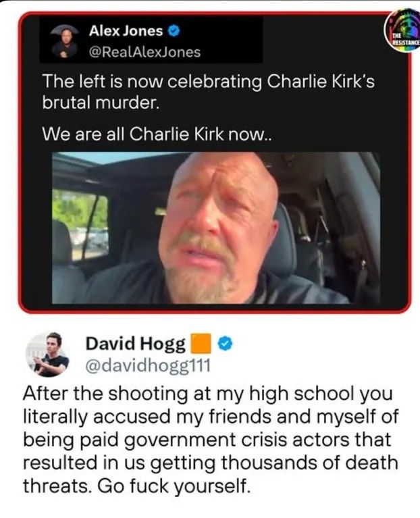The image size is (420, 518).
Task: Open the Alex Jones display name
Action: [x=126, y=31]
